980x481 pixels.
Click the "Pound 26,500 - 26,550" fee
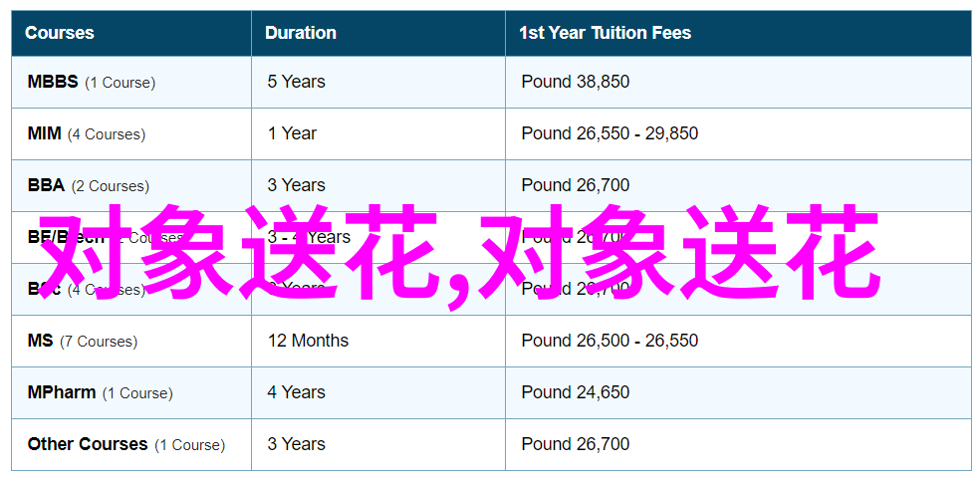tap(610, 341)
